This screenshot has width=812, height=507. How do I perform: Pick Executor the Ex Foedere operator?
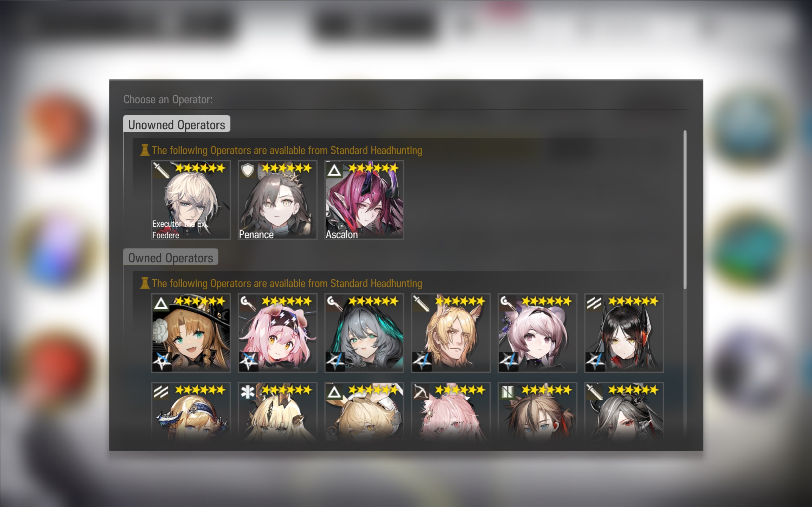(191, 200)
